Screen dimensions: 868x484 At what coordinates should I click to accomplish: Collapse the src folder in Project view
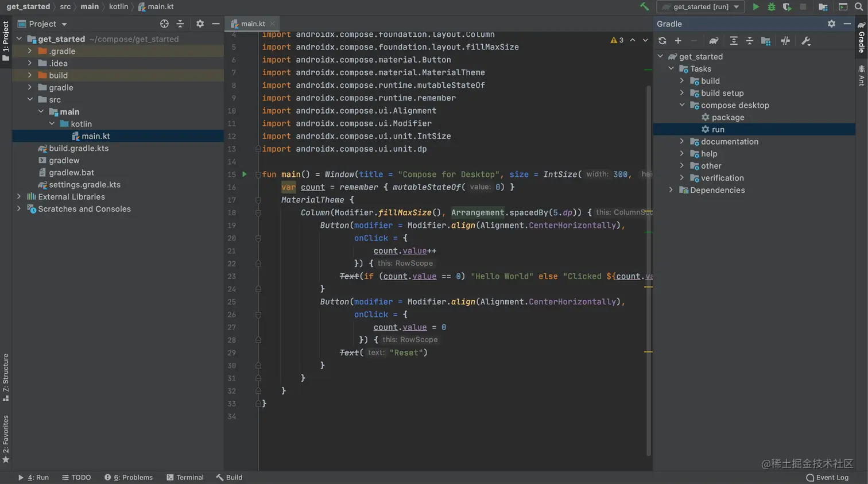30,99
